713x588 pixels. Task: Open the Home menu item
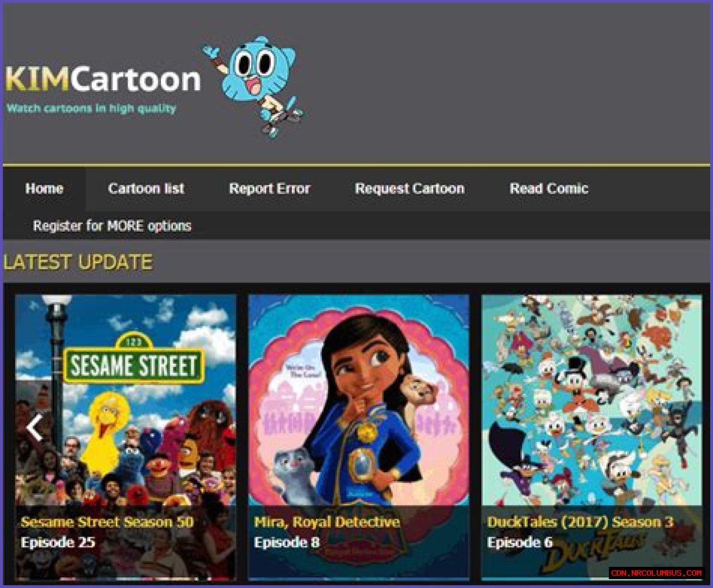click(44, 189)
